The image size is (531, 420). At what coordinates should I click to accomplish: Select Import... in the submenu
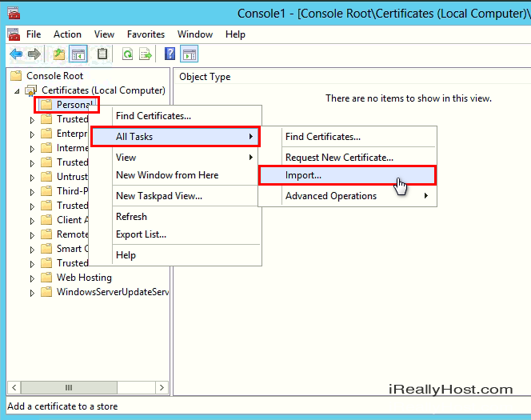tap(347, 175)
